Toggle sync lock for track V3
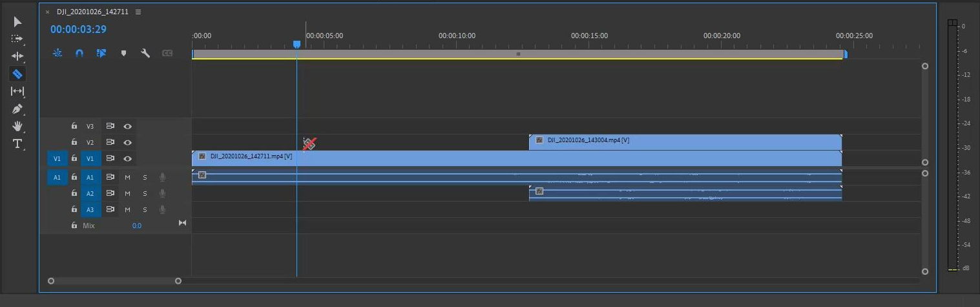The width and height of the screenshot is (980, 307). click(x=110, y=126)
